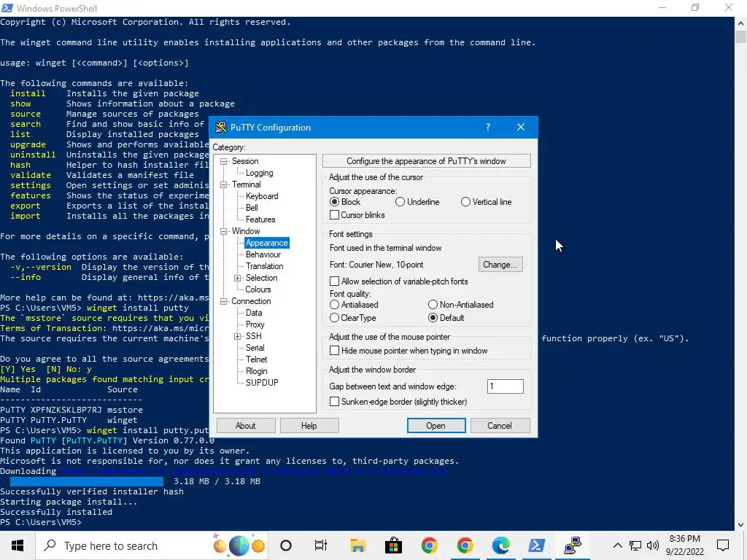
Task: Open File Explorer from the taskbar
Action: [357, 545]
